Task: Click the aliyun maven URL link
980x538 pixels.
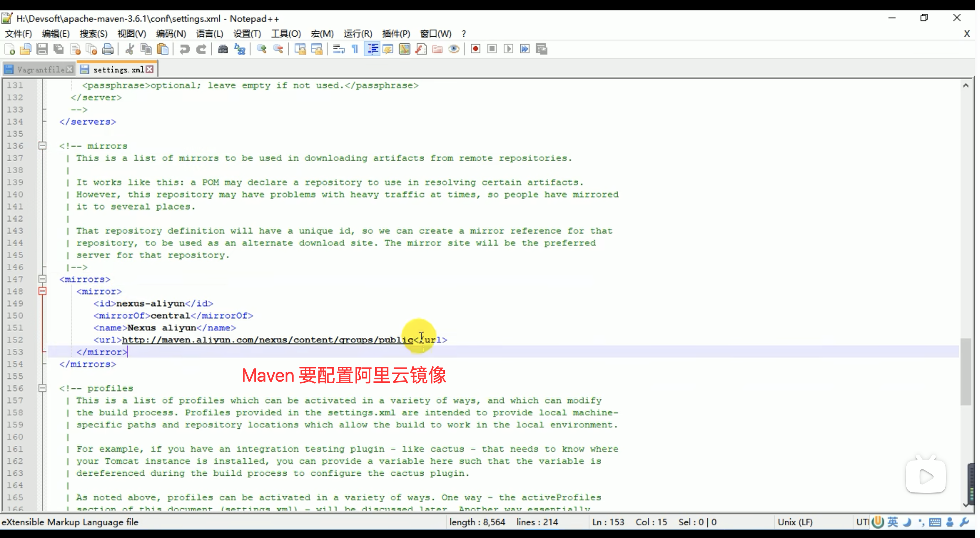Action: (267, 340)
